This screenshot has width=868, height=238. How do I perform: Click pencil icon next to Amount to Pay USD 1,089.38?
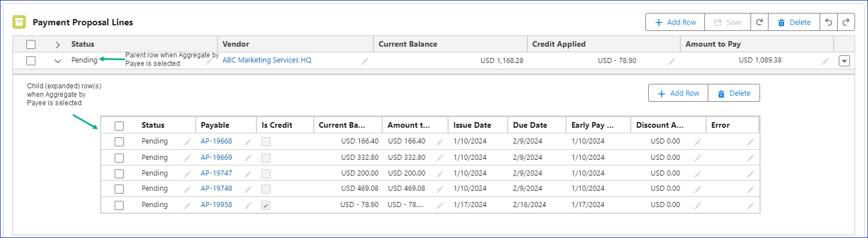[825, 61]
